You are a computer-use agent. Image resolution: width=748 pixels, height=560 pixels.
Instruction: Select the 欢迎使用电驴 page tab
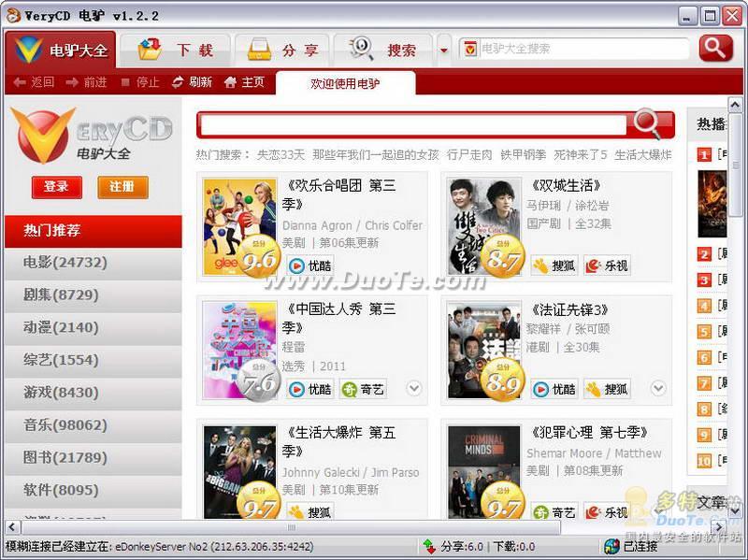[x=345, y=83]
